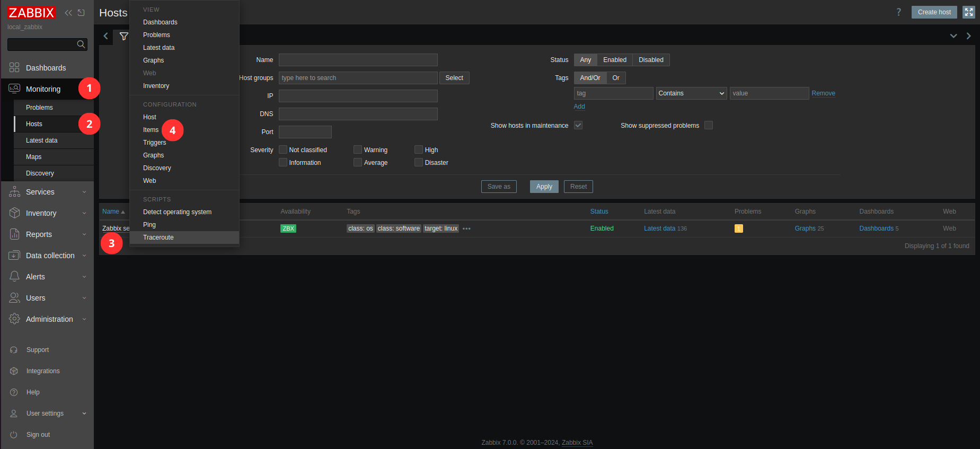Image resolution: width=980 pixels, height=449 pixels.
Task: Toggle kiosk fullscreen mode icon
Action: tap(969, 12)
